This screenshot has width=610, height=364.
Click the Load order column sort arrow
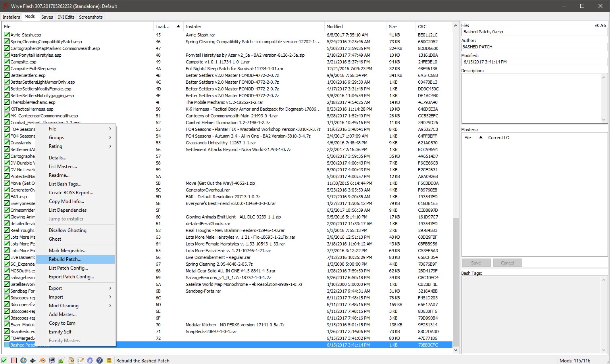178,27
